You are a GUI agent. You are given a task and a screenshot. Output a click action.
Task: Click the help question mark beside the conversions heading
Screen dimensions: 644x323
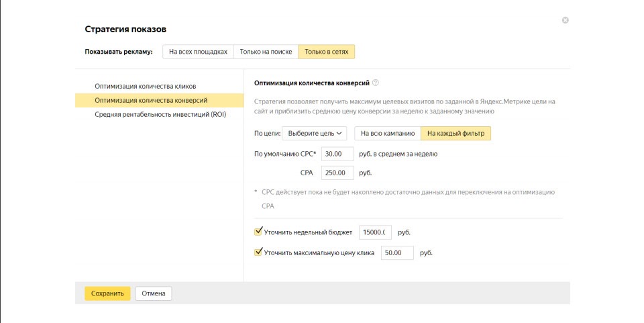click(x=376, y=83)
